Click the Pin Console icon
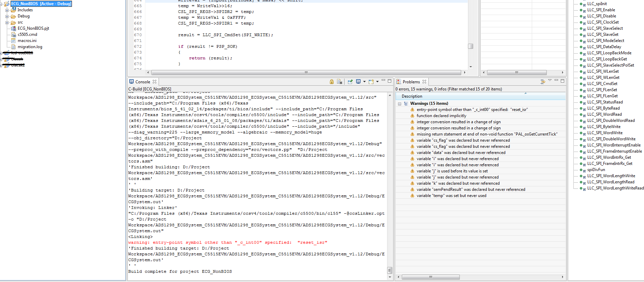 pos(350,82)
